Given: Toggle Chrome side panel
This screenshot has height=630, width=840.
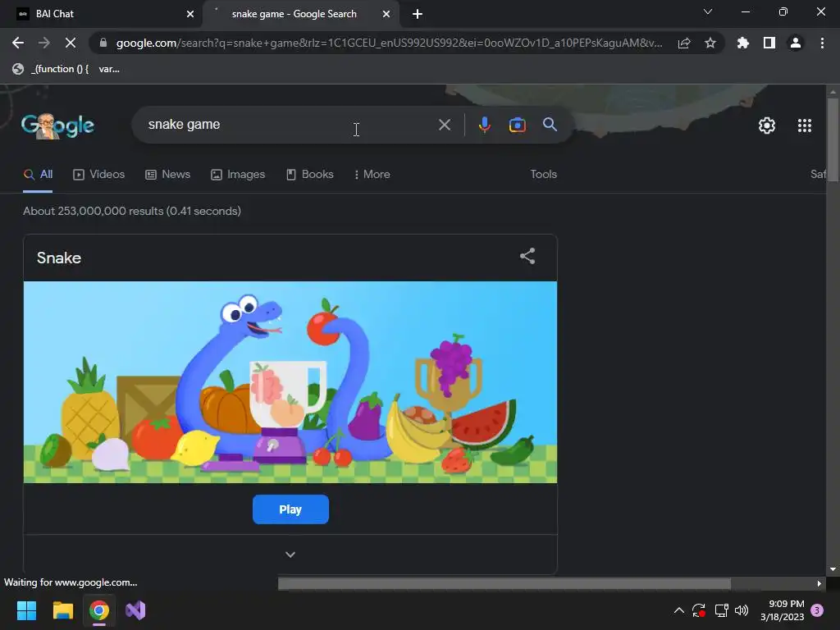Looking at the screenshot, I should tap(769, 43).
